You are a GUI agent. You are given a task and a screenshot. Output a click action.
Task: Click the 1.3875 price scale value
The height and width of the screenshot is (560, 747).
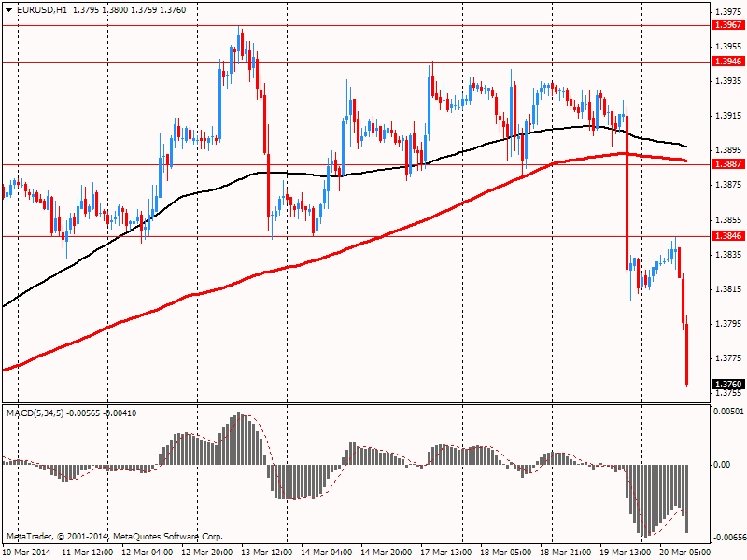pos(728,185)
